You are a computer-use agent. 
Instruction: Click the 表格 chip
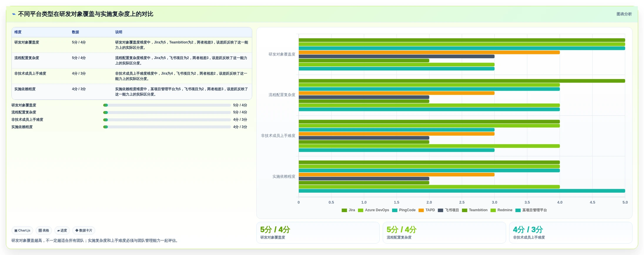pyautogui.click(x=44, y=231)
